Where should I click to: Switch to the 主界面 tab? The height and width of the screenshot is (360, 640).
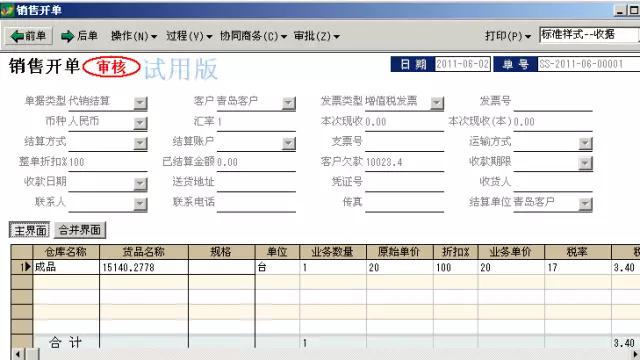click(30, 230)
